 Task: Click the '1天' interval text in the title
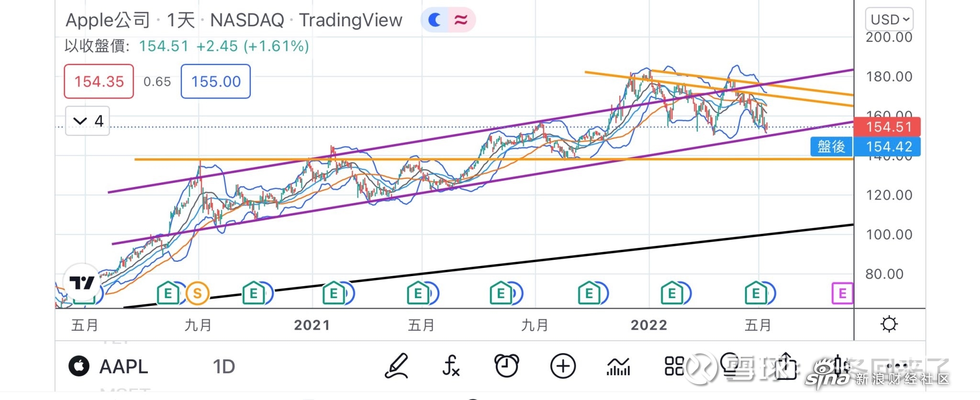click(180, 20)
